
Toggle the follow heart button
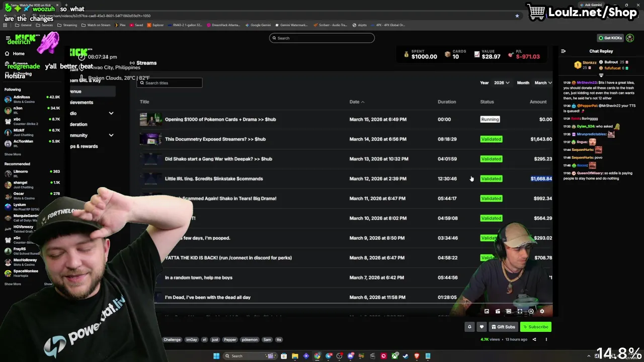click(481, 327)
